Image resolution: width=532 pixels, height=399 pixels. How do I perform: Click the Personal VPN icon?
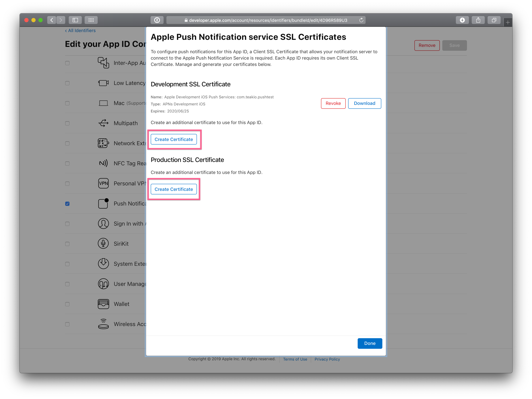(x=103, y=183)
